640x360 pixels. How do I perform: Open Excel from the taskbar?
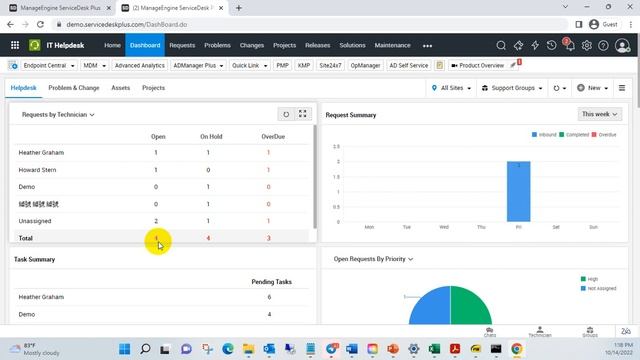434,349
